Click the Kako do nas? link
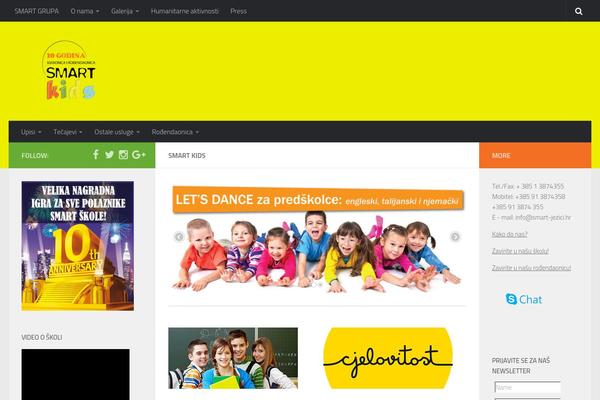The width and height of the screenshot is (600, 400). point(510,234)
